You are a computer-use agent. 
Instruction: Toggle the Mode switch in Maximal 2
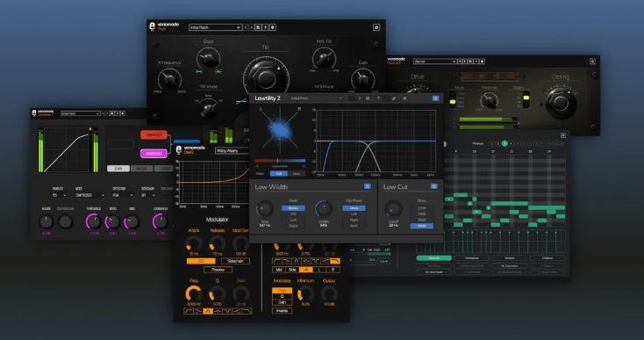point(452,99)
